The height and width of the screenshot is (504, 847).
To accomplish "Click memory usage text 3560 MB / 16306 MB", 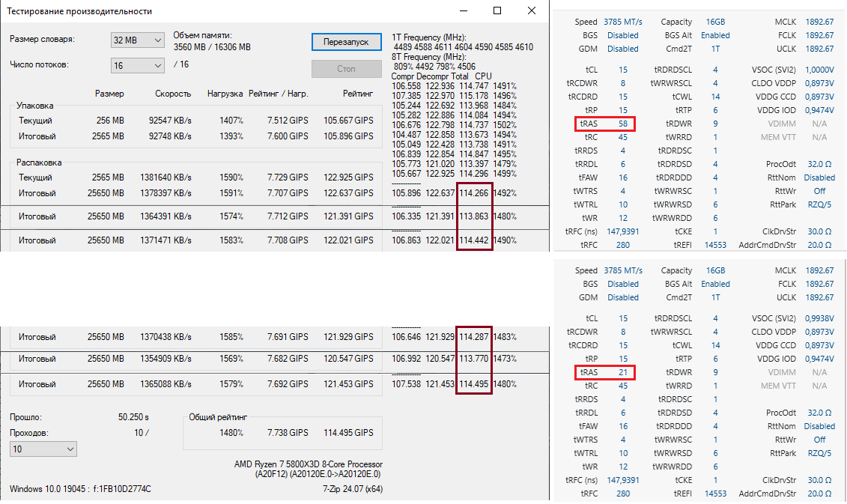I will [212, 47].
